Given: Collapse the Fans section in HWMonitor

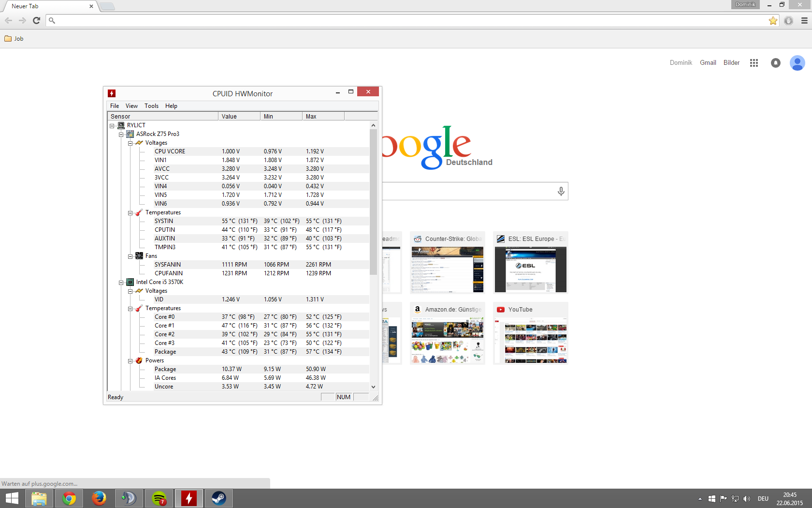Looking at the screenshot, I should [x=130, y=256].
